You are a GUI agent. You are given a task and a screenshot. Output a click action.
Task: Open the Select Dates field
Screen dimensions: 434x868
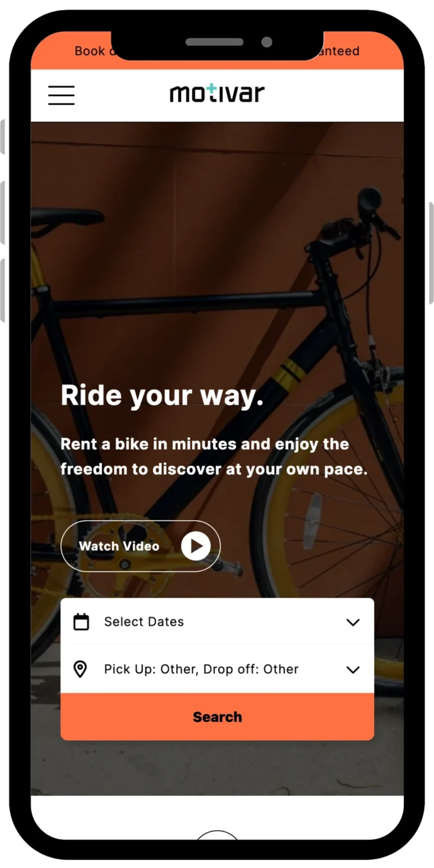pos(217,622)
